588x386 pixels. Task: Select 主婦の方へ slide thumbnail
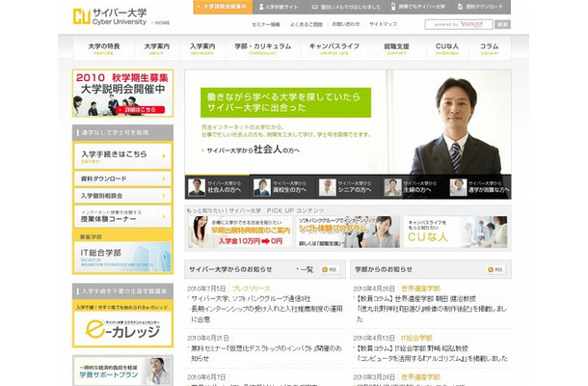pos(413,186)
